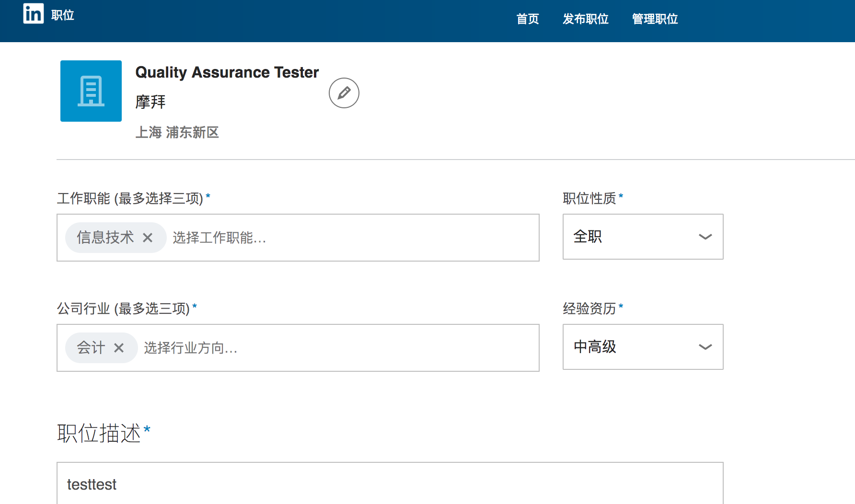Image resolution: width=855 pixels, height=504 pixels.
Task: Click the LinkedIn logo icon
Action: tap(34, 14)
